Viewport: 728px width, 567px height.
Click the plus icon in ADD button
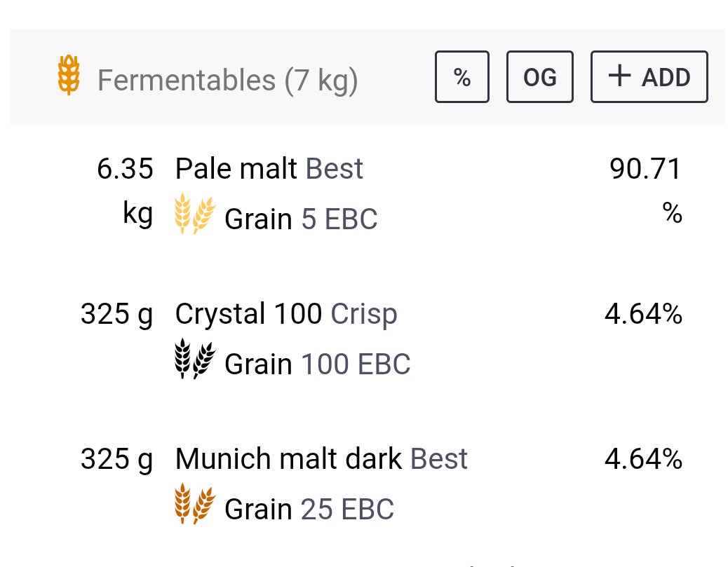(x=619, y=76)
